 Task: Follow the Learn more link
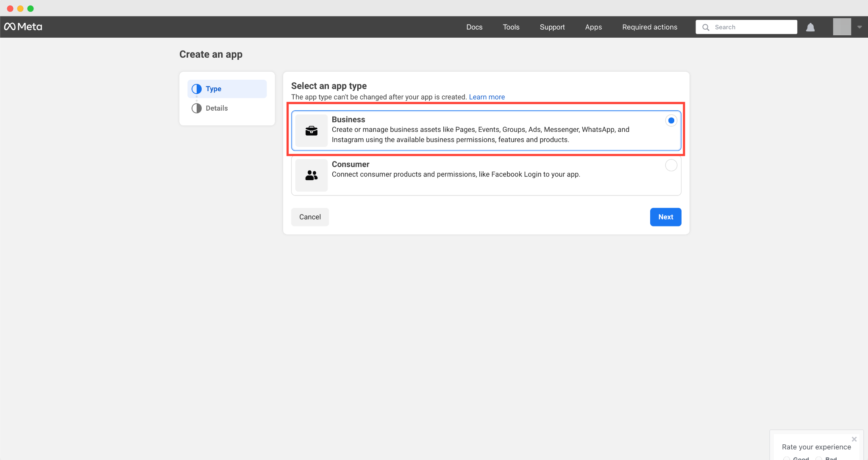pyautogui.click(x=487, y=97)
